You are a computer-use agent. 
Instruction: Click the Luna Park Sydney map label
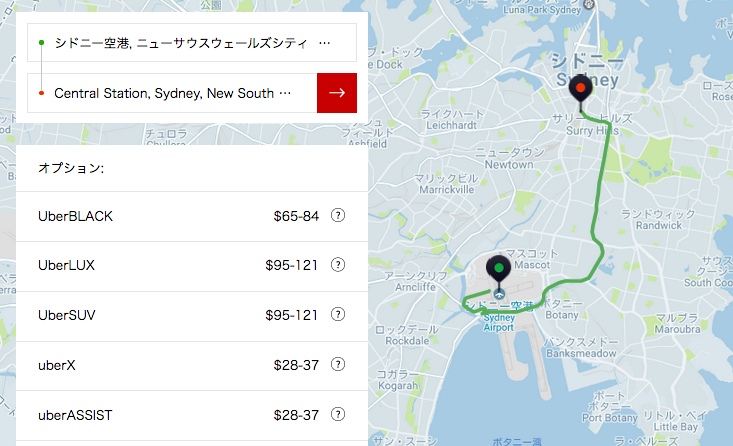coord(542,9)
